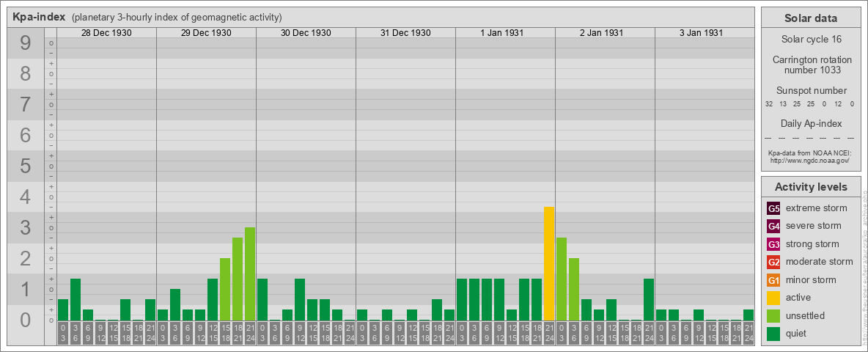Viewport: 868px width, 352px height.
Task: Click the 3-6 bar on 28 Dec 1930
Action: click(x=76, y=299)
